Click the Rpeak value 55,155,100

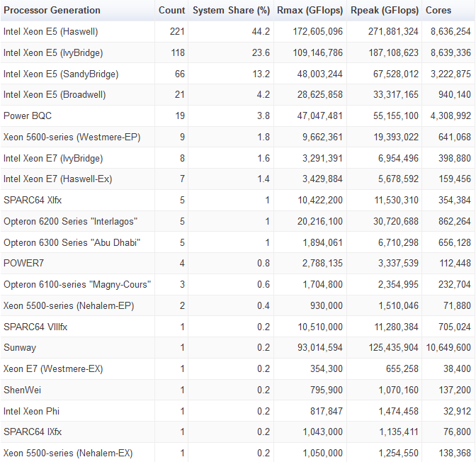tap(395, 115)
